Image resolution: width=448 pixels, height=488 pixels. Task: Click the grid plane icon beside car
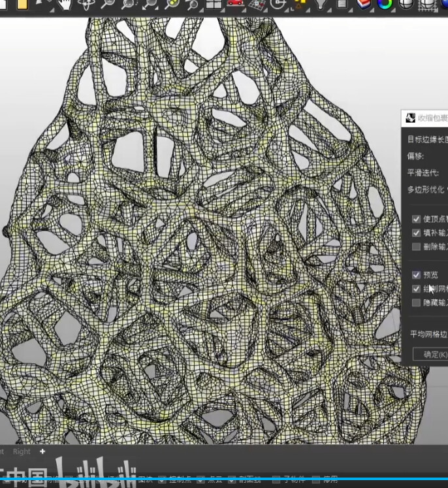pyautogui.click(x=257, y=5)
